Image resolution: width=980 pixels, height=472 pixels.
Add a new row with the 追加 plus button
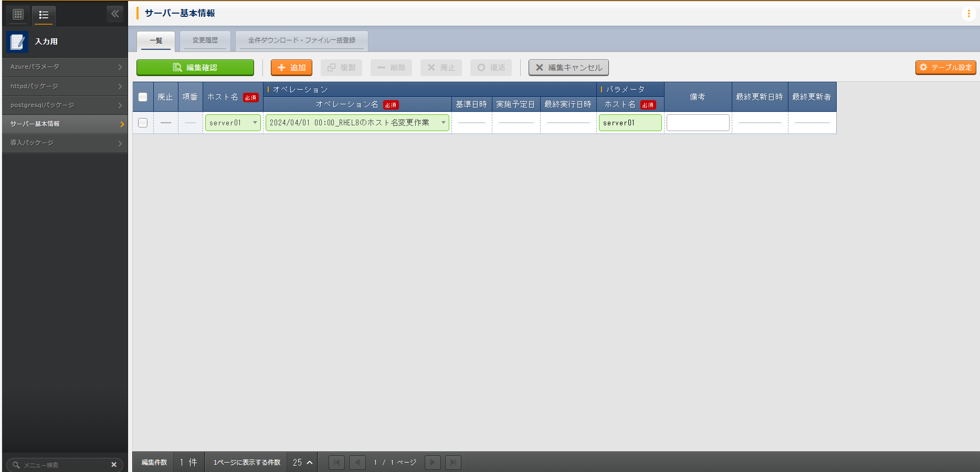pyautogui.click(x=291, y=67)
